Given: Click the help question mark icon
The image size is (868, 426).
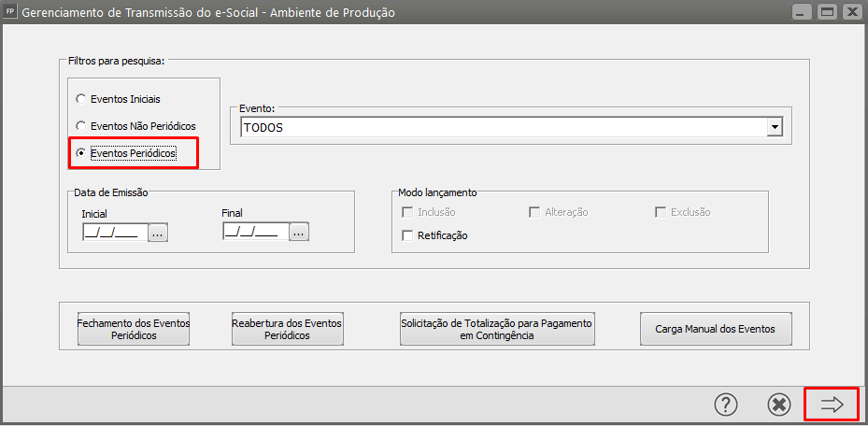Looking at the screenshot, I should 726,404.
